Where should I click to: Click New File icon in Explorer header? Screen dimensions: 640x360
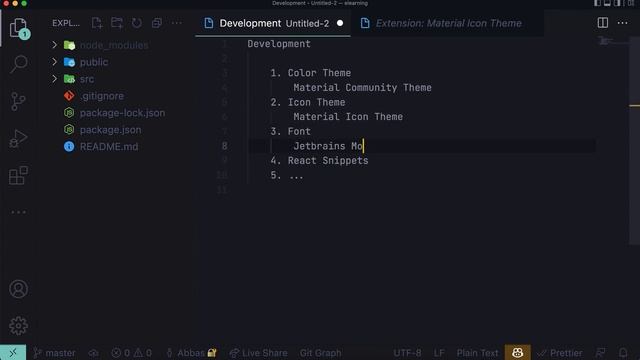click(97, 23)
